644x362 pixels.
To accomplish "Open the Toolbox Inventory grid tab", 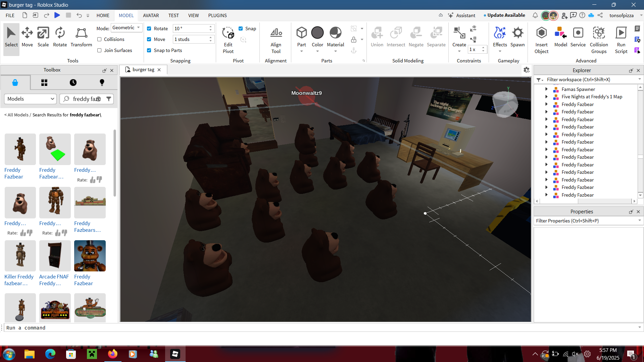I will [44, 83].
